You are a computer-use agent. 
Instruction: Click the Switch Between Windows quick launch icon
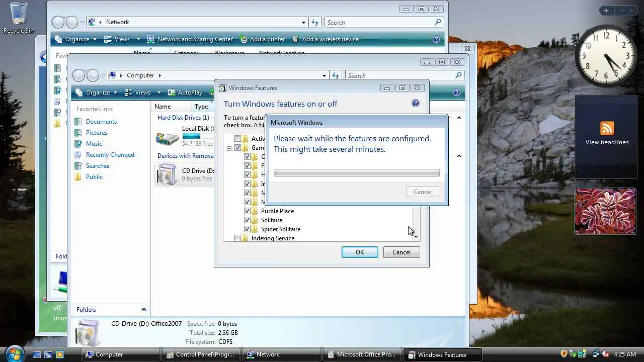point(48,354)
